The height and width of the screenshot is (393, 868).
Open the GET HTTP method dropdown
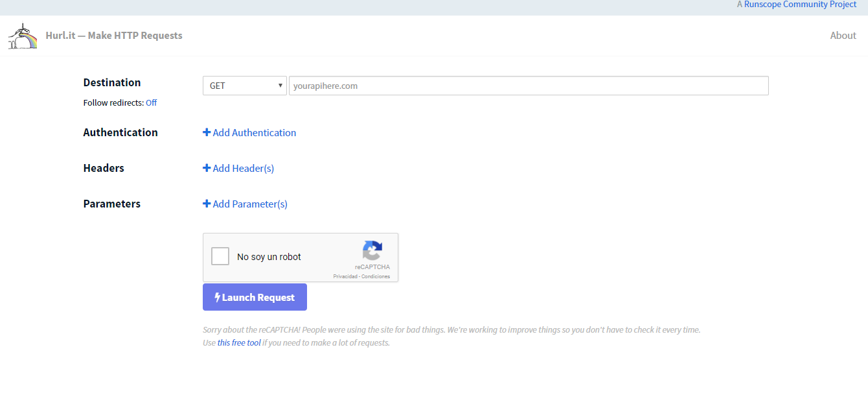pos(244,86)
